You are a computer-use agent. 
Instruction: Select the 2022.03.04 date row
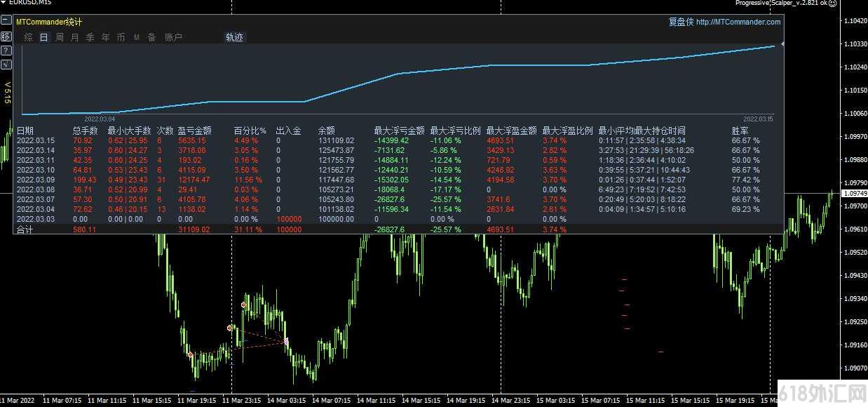pyautogui.click(x=35, y=209)
